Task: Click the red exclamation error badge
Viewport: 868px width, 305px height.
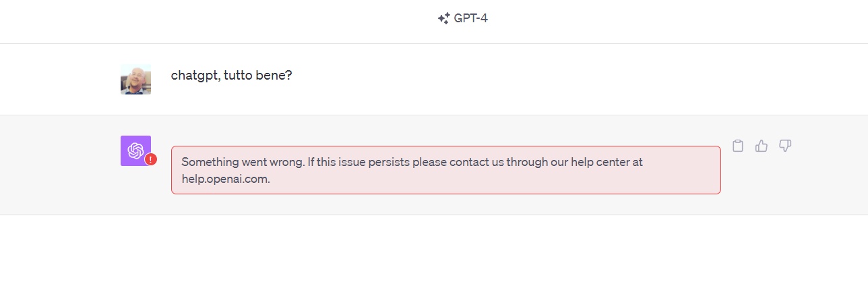Action: pos(151,160)
